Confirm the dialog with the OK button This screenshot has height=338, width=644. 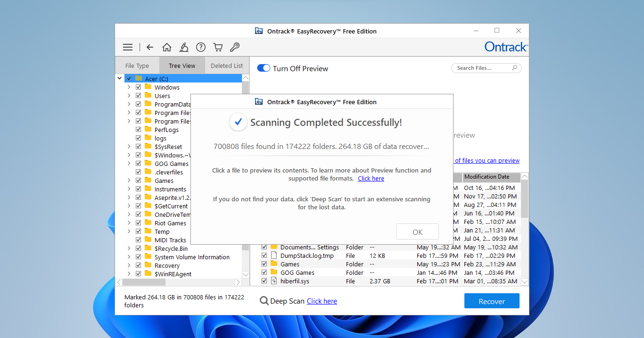[417, 232]
